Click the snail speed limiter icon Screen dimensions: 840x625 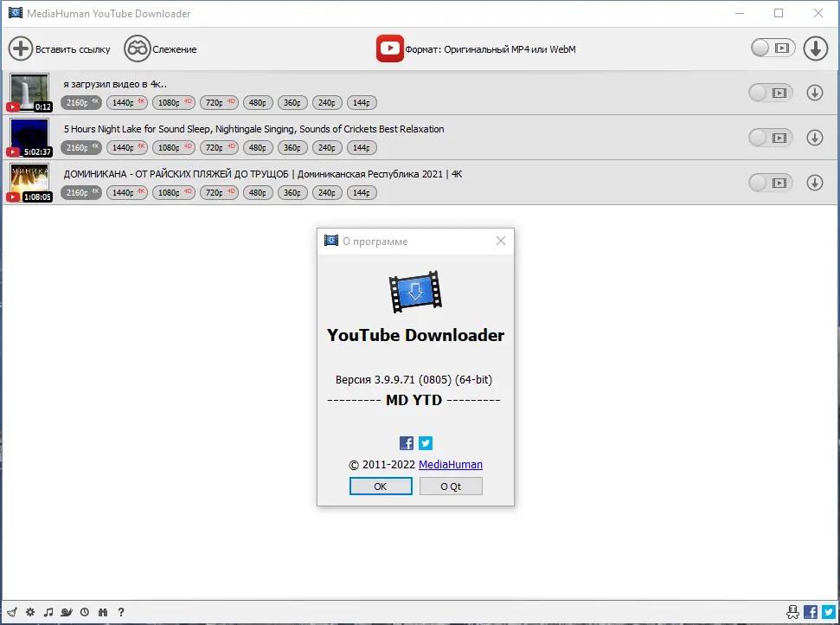(x=67, y=612)
